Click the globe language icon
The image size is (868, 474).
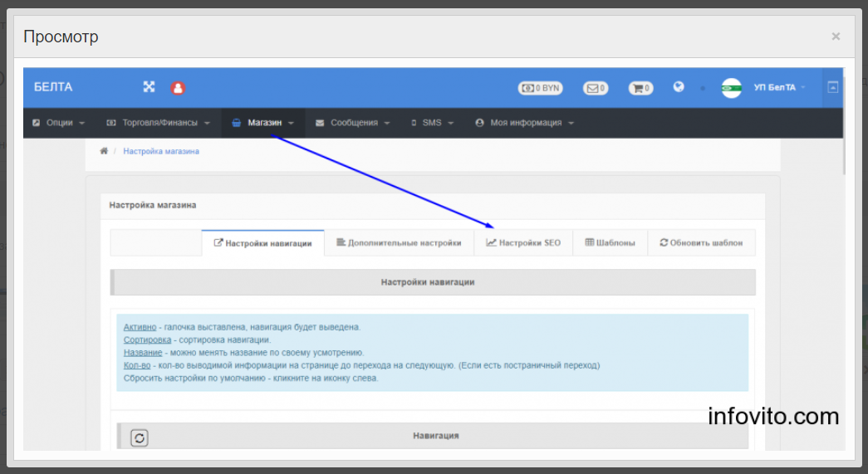pos(678,87)
